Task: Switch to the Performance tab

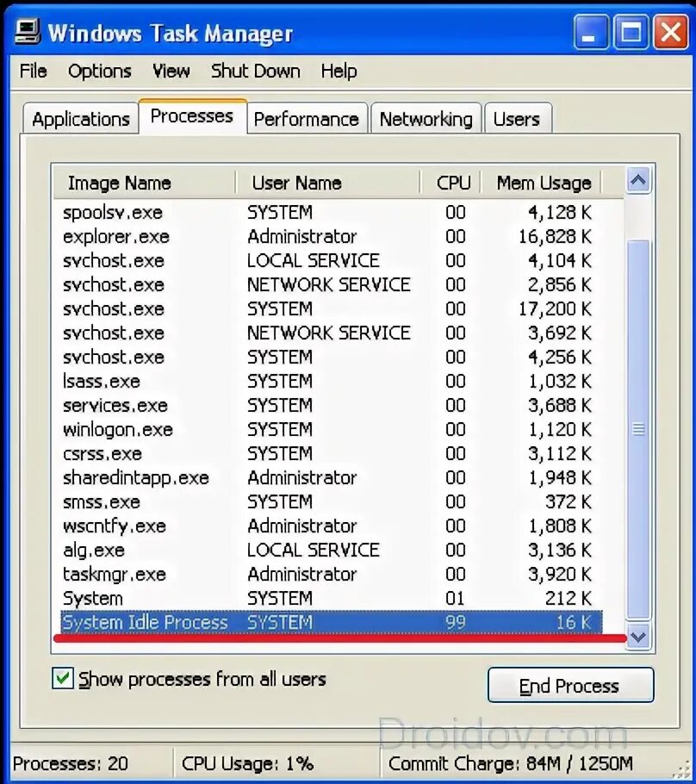Action: click(307, 119)
